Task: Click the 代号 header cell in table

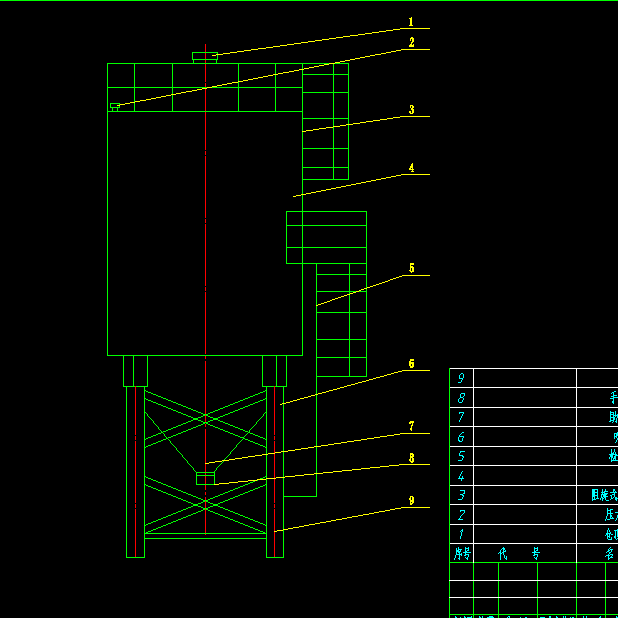Action: click(x=525, y=553)
